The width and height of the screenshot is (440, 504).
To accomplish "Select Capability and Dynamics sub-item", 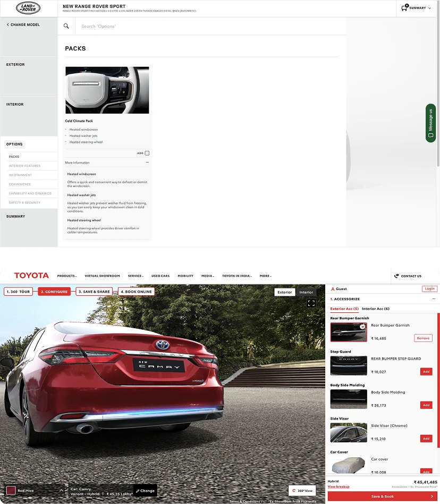I will click(x=31, y=193).
